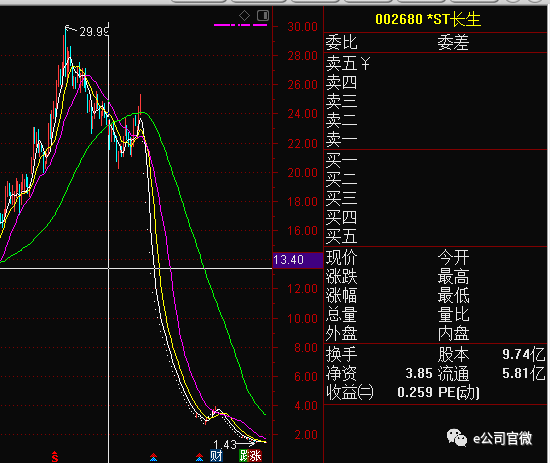Image resolution: width=550 pixels, height=463 pixels.
Task: Click the 委比 label
Action: pyautogui.click(x=341, y=43)
